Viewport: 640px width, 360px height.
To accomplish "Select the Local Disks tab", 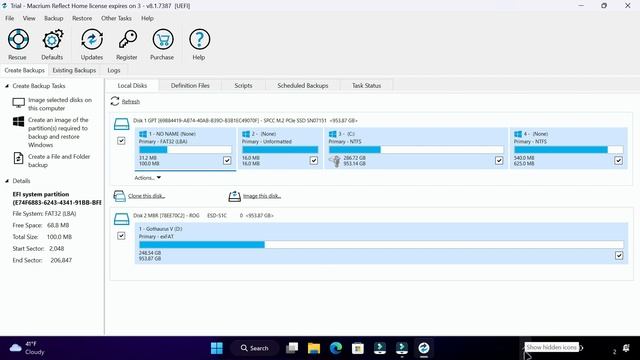I will tap(132, 85).
